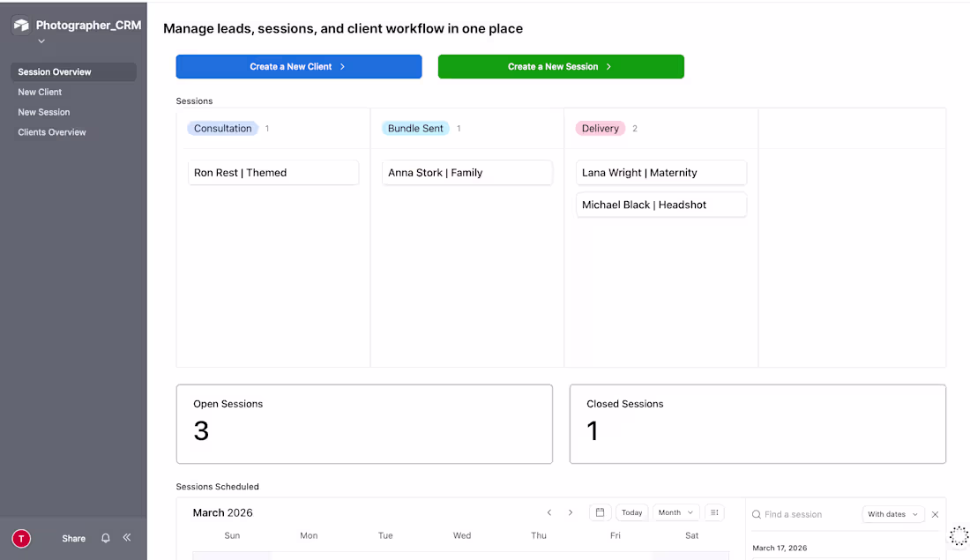Go to next month with the right arrow
Image resolution: width=970 pixels, height=560 pixels.
pyautogui.click(x=571, y=512)
